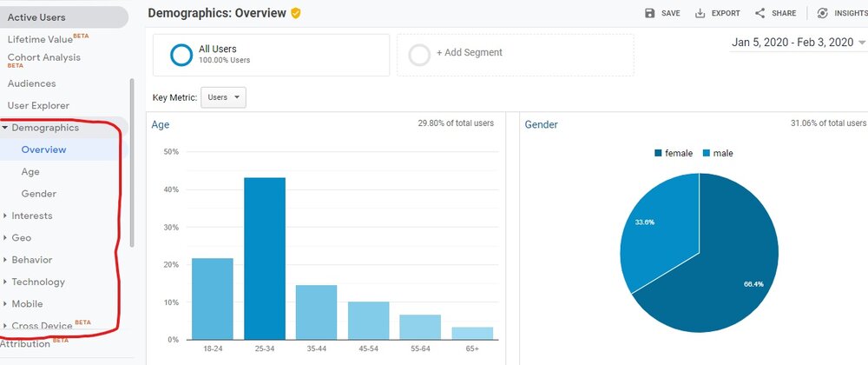Collapse the Demographics section arrow
This screenshot has width=868, height=365.
click(x=4, y=128)
